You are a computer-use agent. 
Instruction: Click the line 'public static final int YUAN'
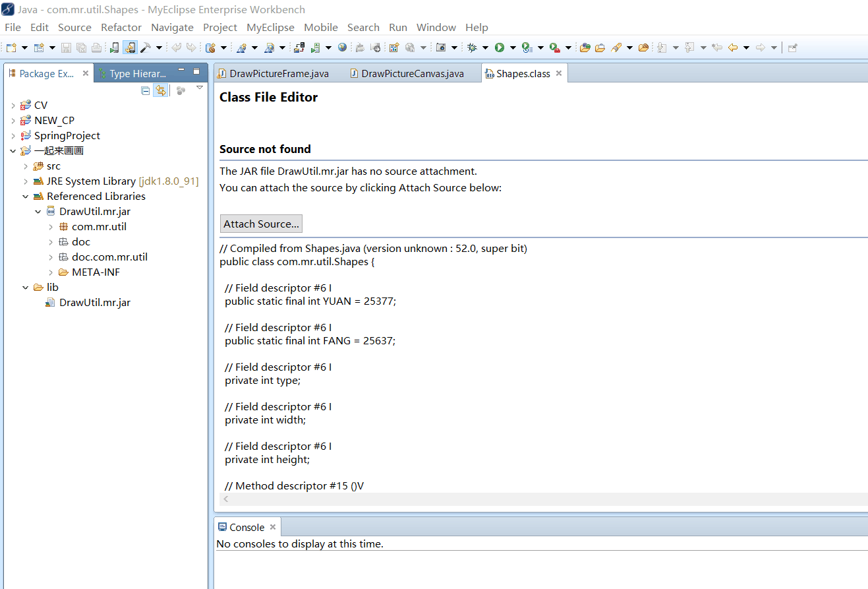click(310, 301)
